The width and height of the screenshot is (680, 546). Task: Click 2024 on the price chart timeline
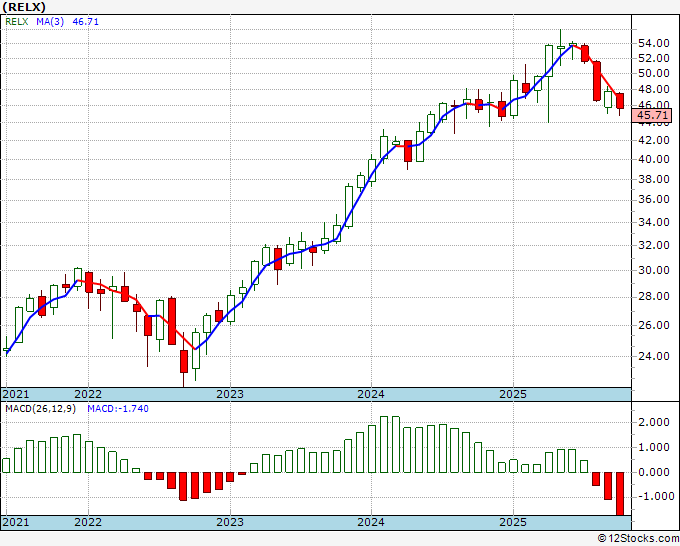[371, 394]
